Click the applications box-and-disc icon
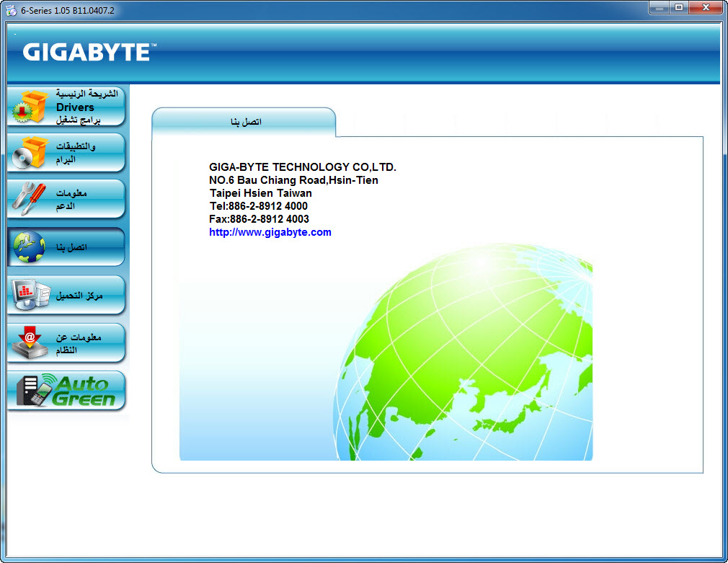Screen dimensions: 728x563 coord(30,152)
